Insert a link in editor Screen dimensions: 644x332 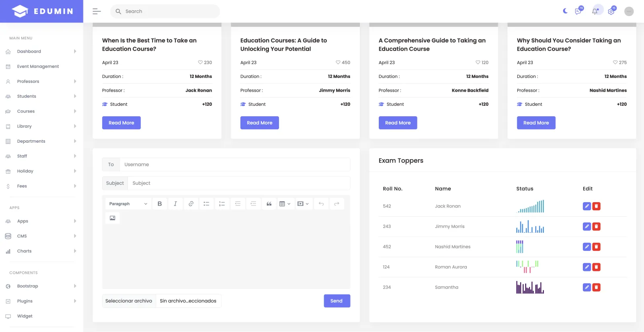click(191, 204)
